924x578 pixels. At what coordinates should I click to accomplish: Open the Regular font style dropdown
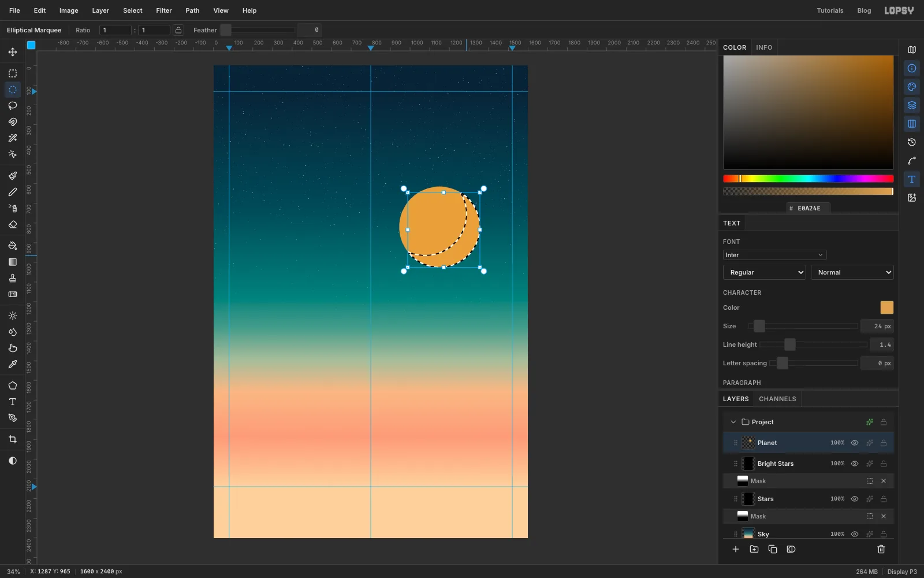(764, 272)
